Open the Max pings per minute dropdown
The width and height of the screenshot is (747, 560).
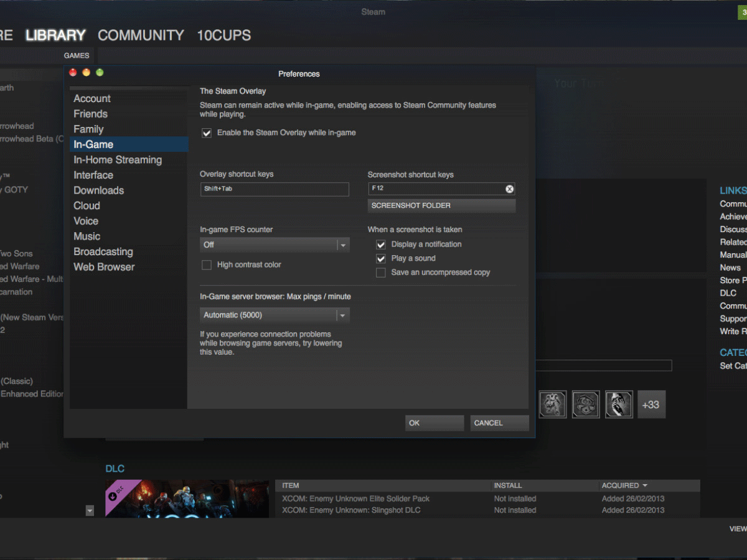(275, 315)
